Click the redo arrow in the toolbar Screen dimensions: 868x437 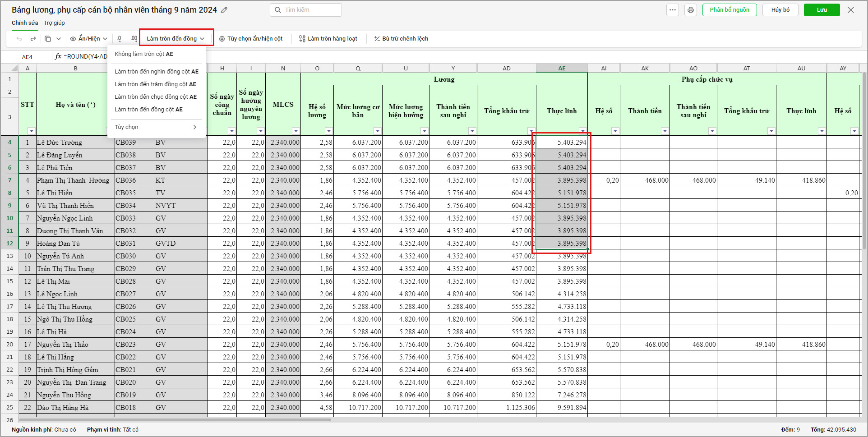click(33, 39)
